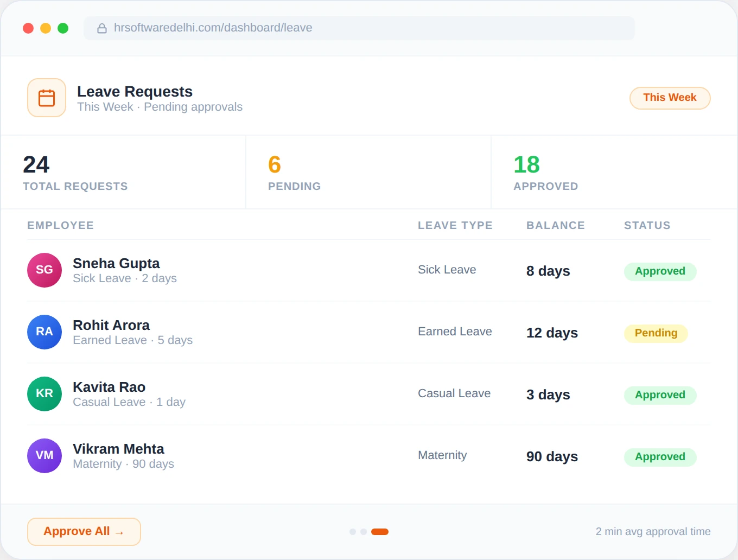Open the This Week filter selector

670,98
